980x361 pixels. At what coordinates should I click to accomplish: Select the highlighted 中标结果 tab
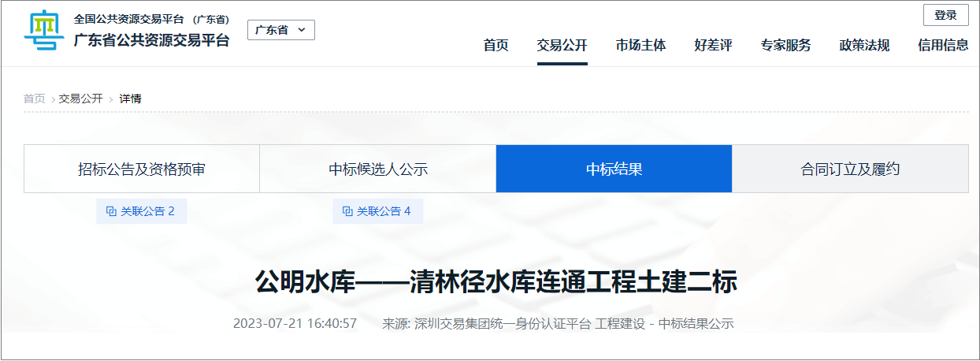pos(614,169)
